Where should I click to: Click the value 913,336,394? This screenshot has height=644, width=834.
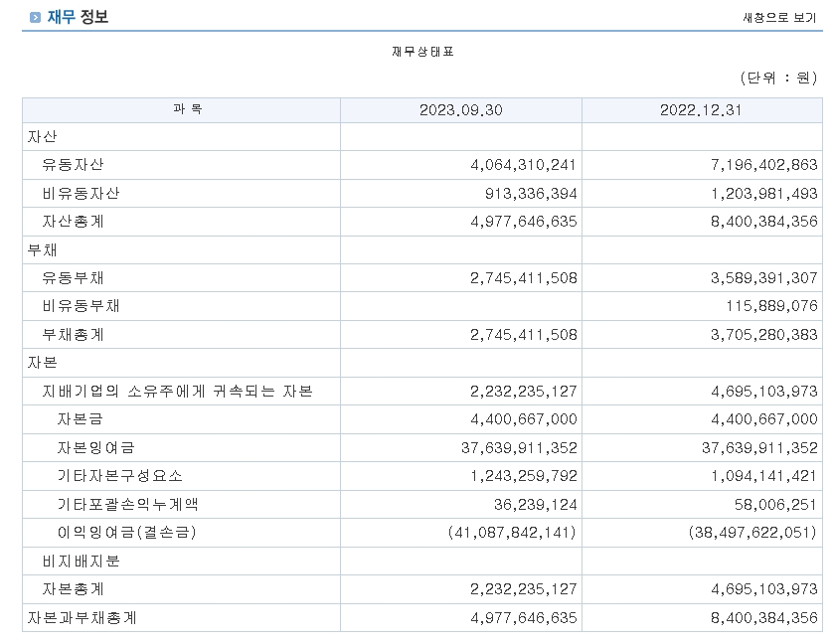pyautogui.click(x=531, y=193)
